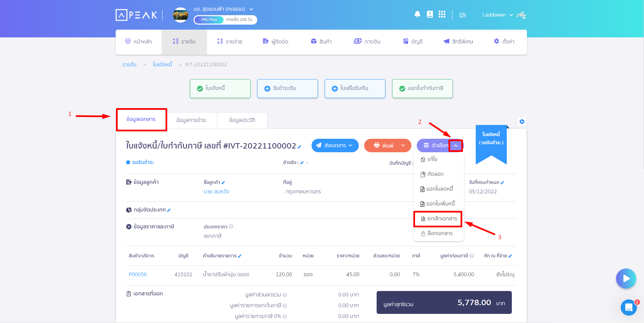Open the ตั้งค่า settings menu
Screen dimensions: 644x323
(x=504, y=41)
